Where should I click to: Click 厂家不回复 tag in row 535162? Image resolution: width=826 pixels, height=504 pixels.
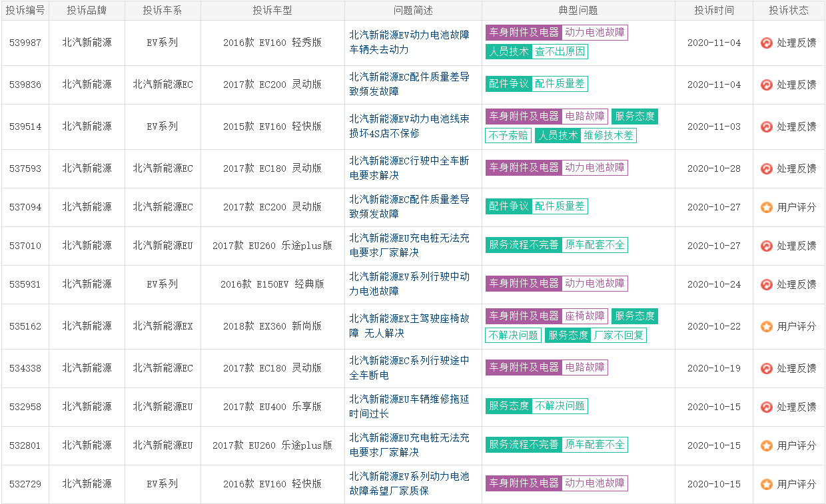619,335
